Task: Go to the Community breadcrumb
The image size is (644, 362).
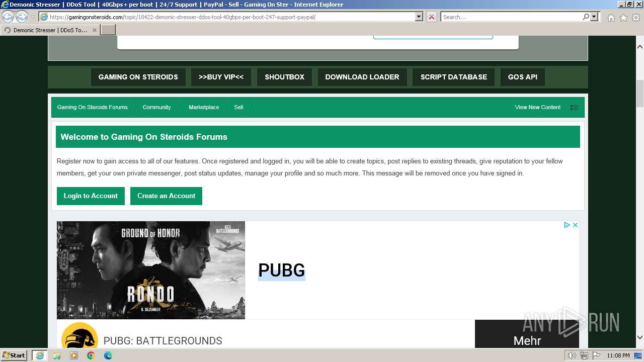Action: (x=156, y=107)
